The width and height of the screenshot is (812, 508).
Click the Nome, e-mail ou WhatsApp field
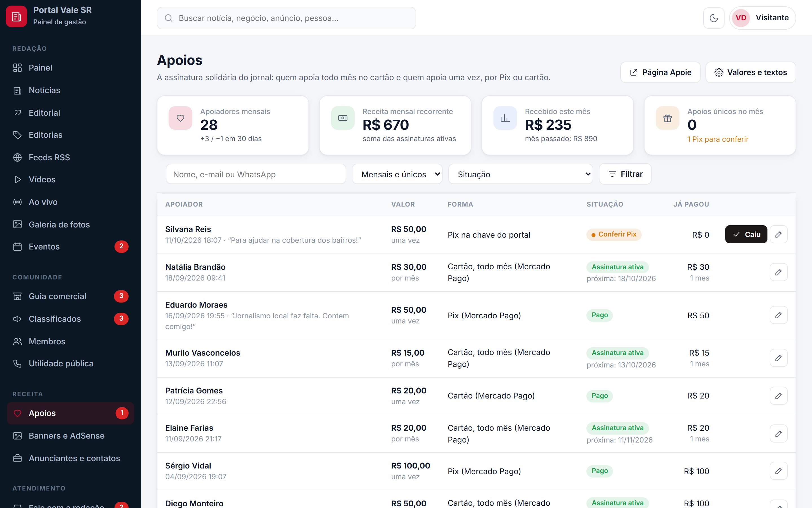point(256,174)
